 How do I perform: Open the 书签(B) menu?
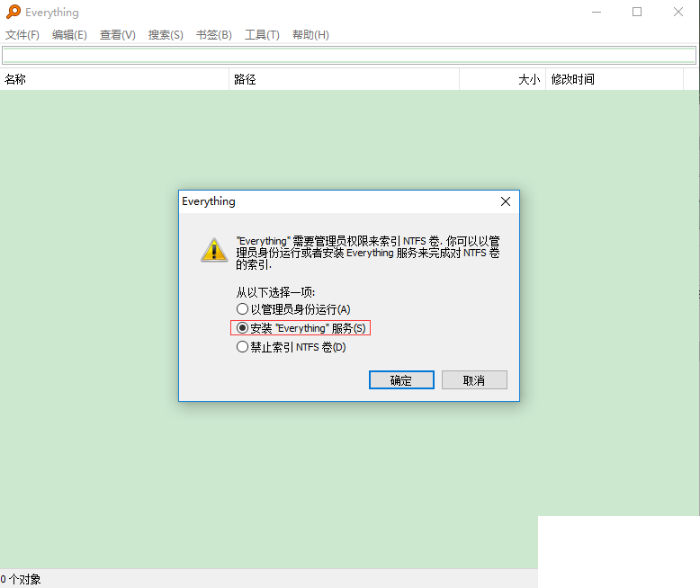[214, 35]
